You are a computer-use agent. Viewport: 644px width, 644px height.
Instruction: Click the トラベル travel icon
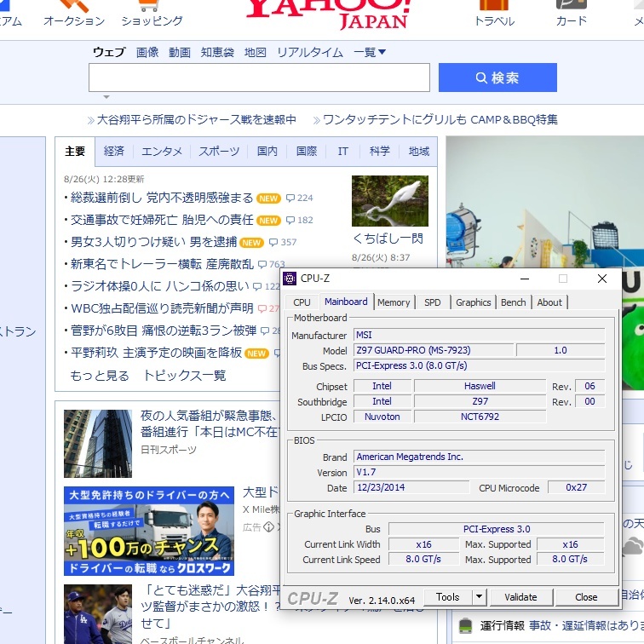click(x=494, y=4)
